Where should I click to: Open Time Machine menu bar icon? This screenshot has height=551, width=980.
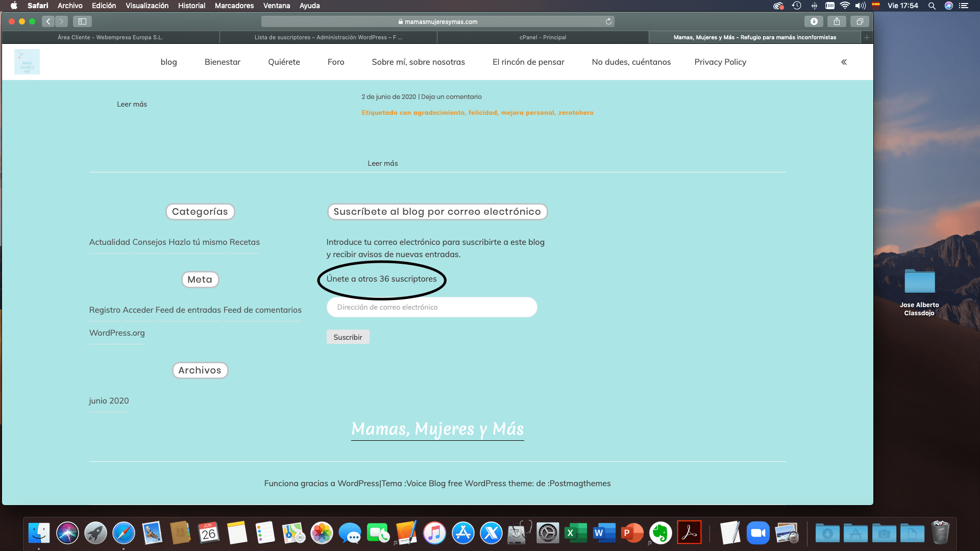(796, 6)
